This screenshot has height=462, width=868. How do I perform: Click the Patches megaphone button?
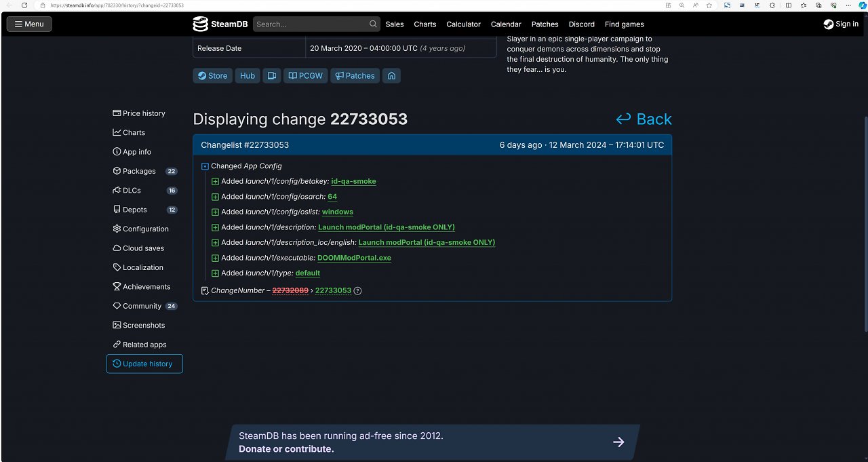pos(355,75)
